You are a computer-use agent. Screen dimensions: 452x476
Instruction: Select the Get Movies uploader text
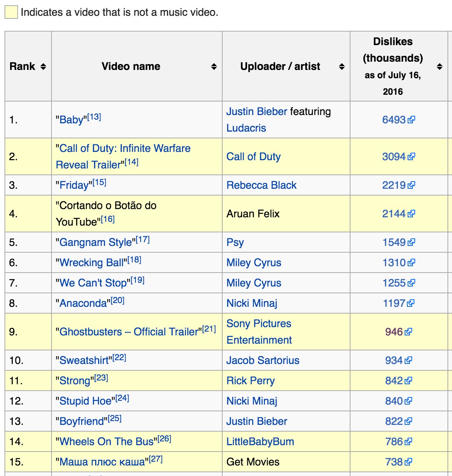click(x=253, y=462)
